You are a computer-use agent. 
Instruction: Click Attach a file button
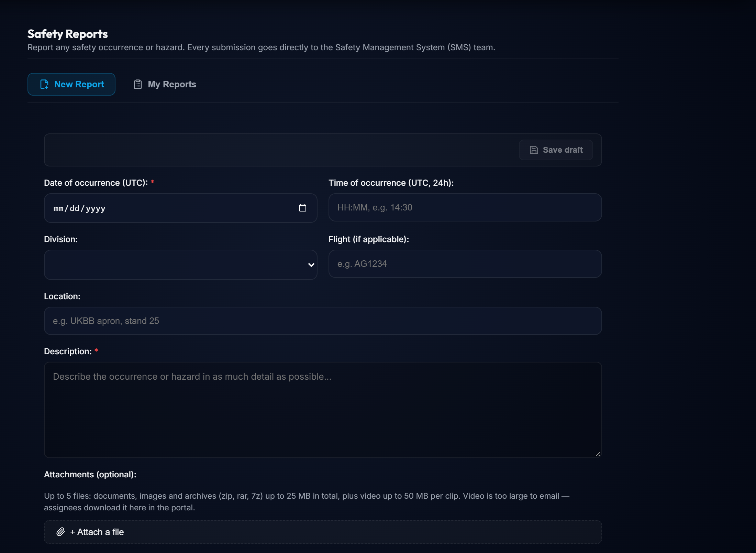[x=323, y=532]
